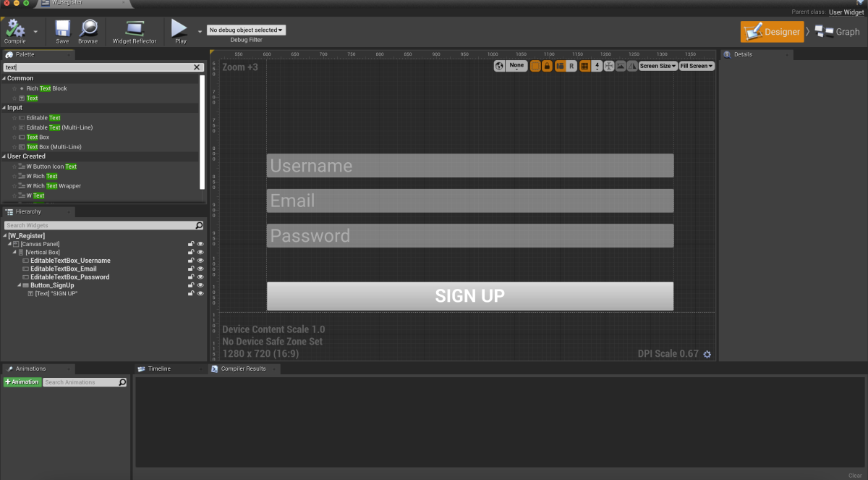The height and width of the screenshot is (480, 868).
Task: Toggle the viewport grid snapping icon
Action: coord(584,66)
